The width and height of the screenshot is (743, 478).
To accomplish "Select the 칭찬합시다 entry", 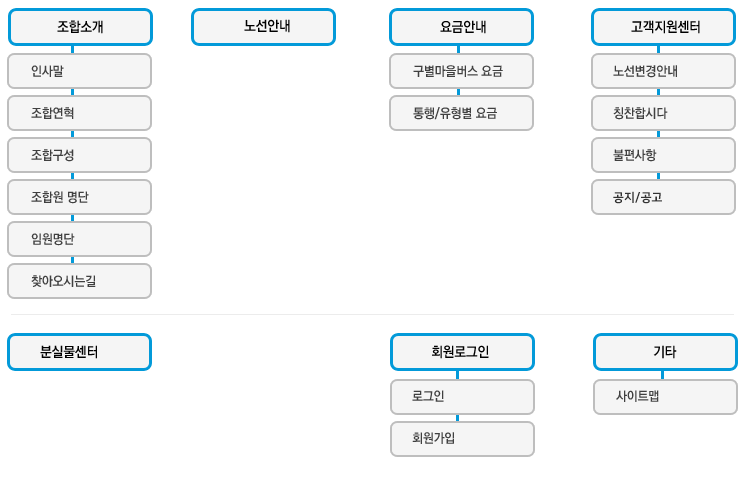I will coord(663,113).
